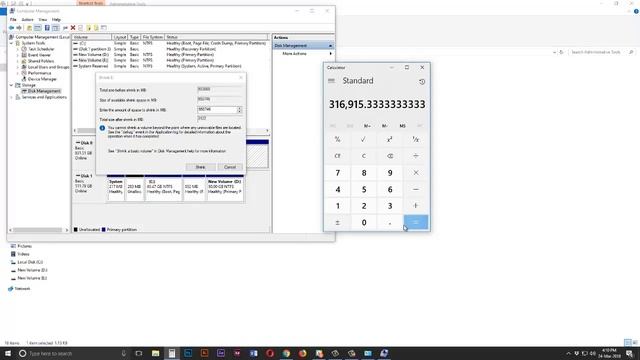640x360 pixels.
Task: Expand the Task Scheduler tree node
Action: coord(18,49)
